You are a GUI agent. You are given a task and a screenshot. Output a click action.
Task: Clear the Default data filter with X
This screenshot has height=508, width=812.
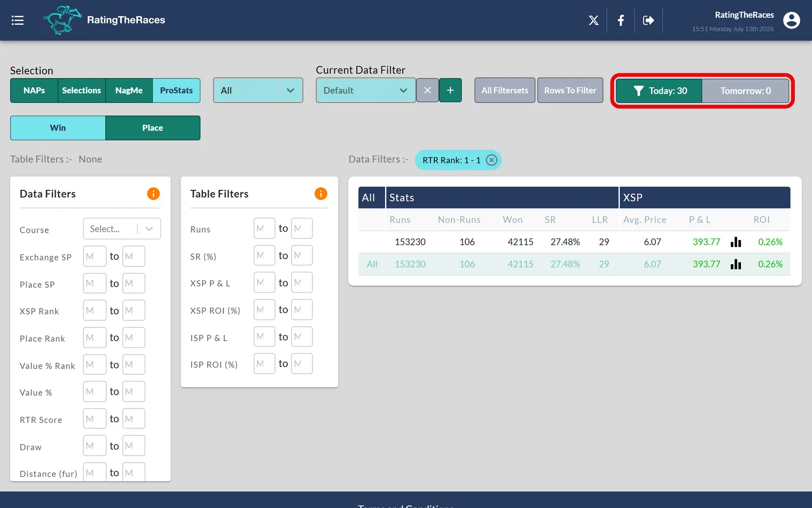(427, 90)
